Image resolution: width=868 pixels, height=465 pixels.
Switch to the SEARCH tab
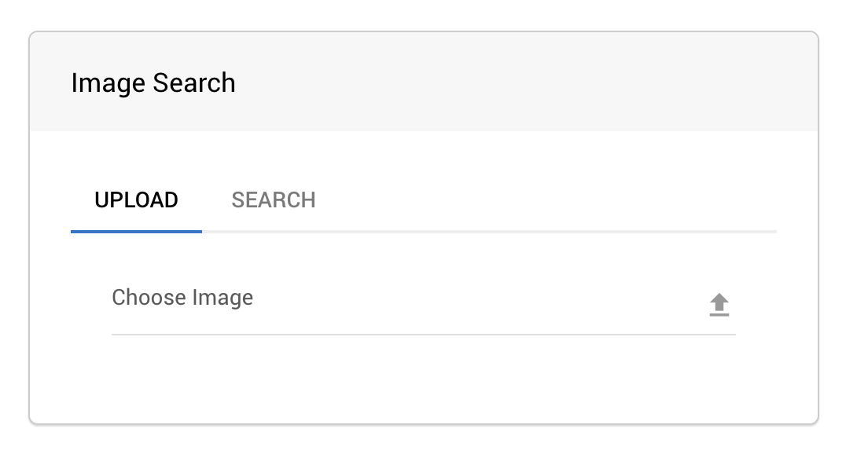pos(274,200)
